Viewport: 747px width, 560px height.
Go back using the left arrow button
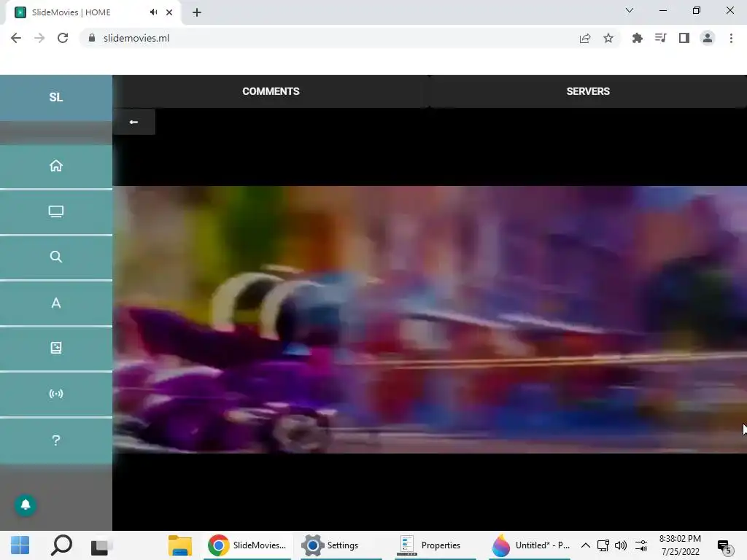click(134, 122)
